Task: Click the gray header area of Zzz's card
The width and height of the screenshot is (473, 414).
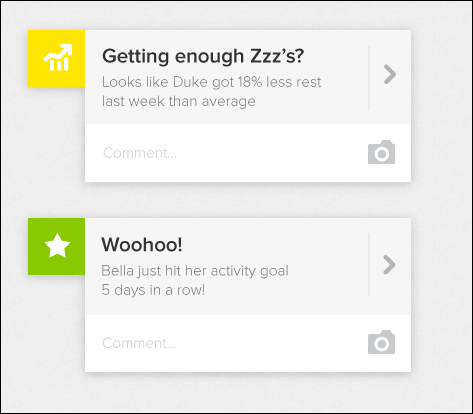Action: pyautogui.click(x=248, y=77)
